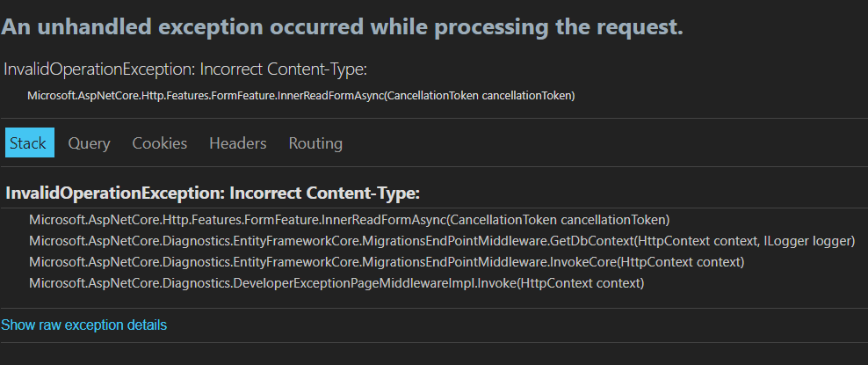Click the non-bold InvalidOperationException message near the top
Viewport: 868px width, 365px height.
[185, 69]
